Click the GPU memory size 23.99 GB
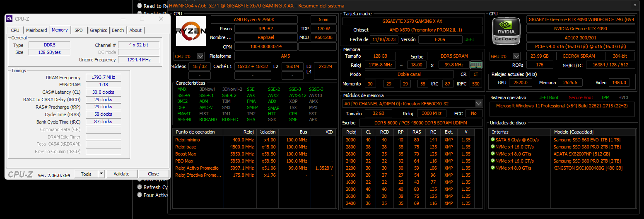Screen dimensions: 644x219 click(539, 56)
